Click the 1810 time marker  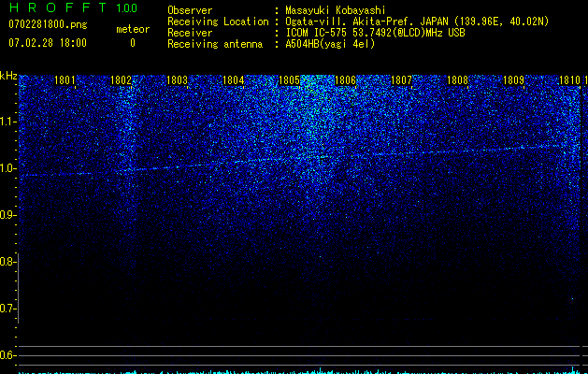[569, 80]
